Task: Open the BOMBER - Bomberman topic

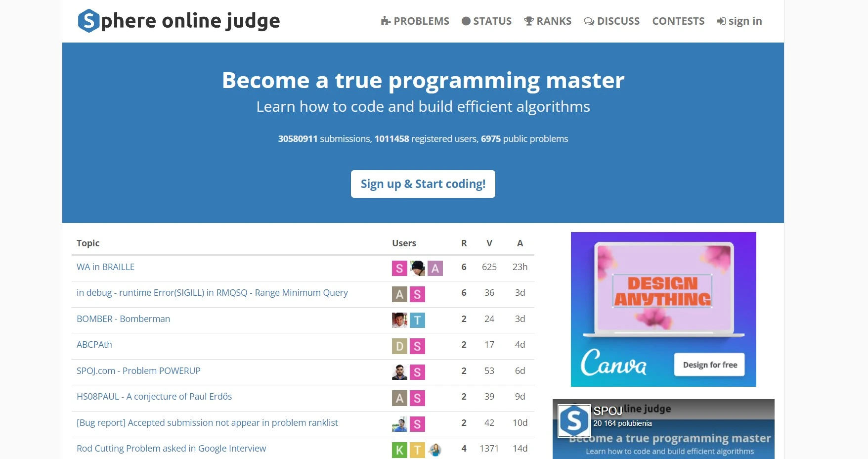Action: pyautogui.click(x=123, y=319)
